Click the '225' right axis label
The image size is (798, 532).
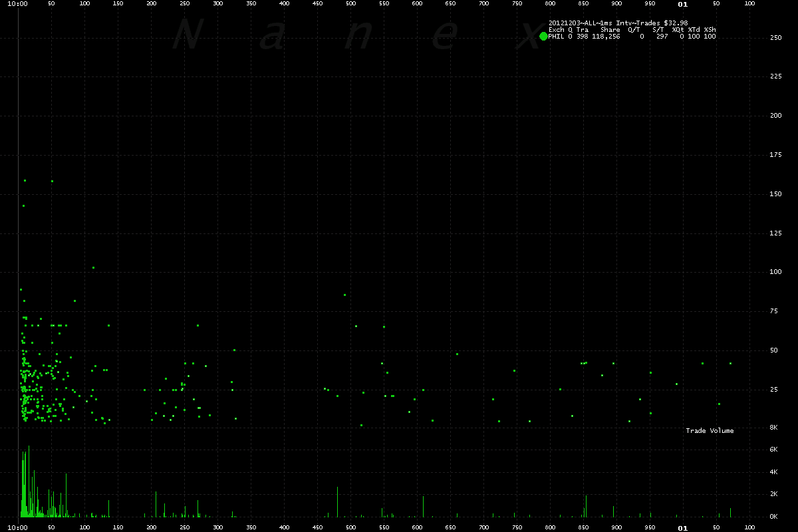776,76
